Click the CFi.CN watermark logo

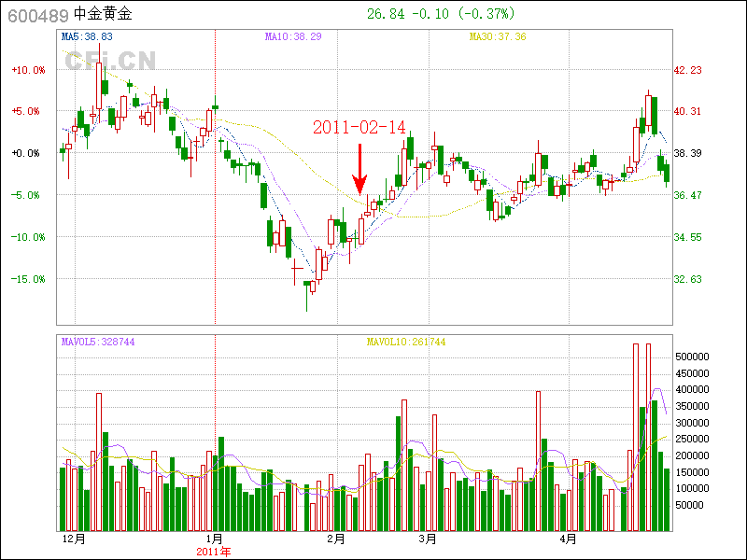[109, 61]
